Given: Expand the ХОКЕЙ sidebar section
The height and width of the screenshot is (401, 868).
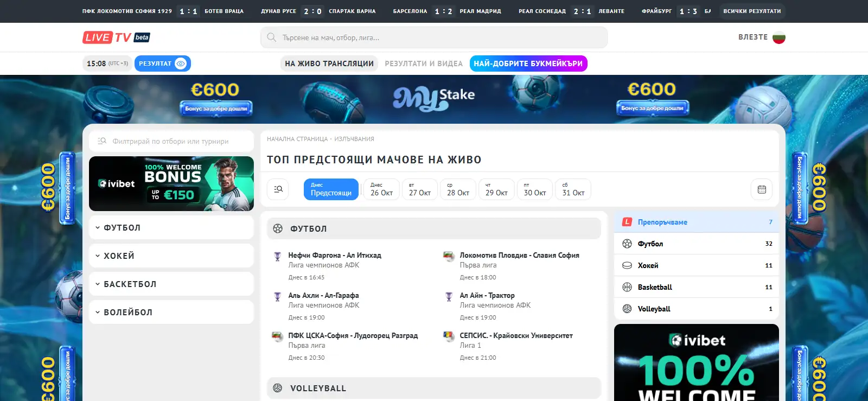Looking at the screenshot, I should point(171,256).
